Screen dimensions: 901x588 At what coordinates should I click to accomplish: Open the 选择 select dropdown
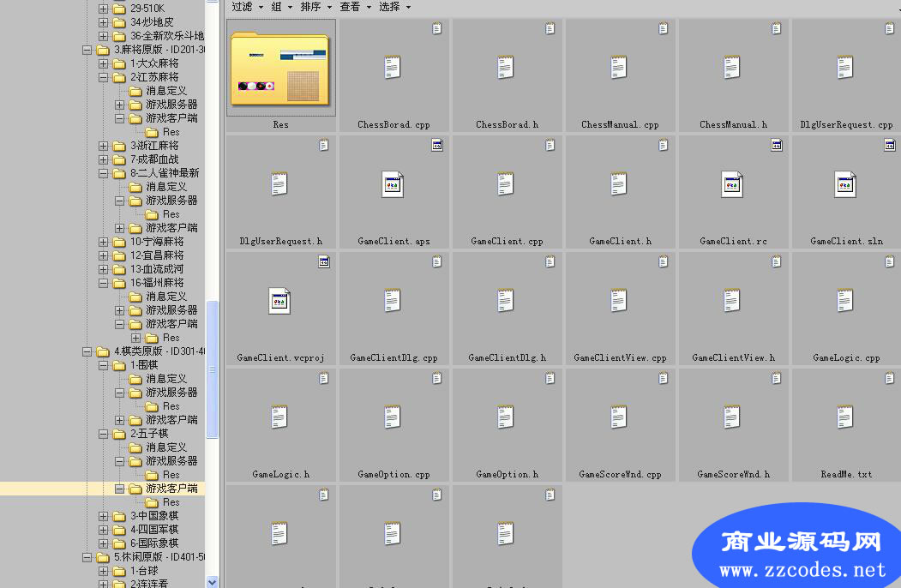(x=394, y=7)
